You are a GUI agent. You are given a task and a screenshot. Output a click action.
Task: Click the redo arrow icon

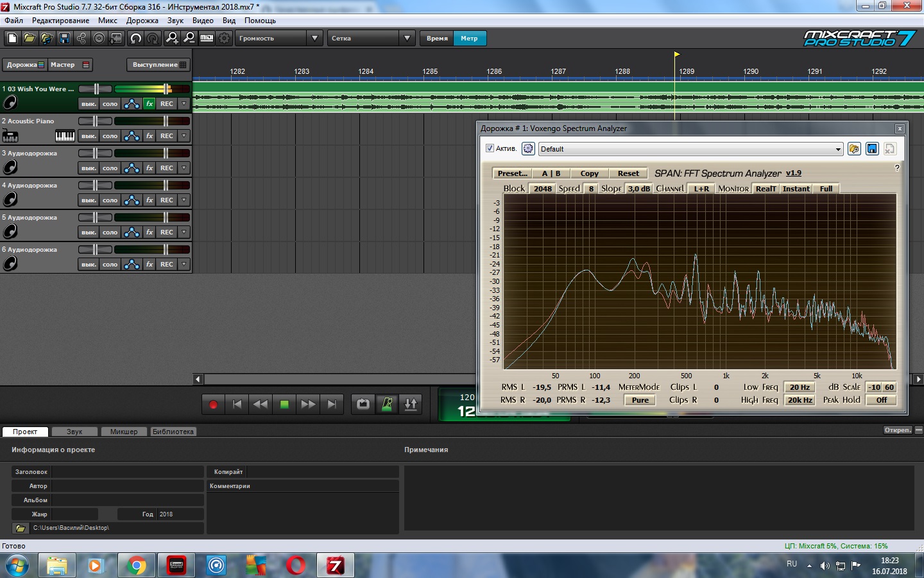(x=153, y=39)
